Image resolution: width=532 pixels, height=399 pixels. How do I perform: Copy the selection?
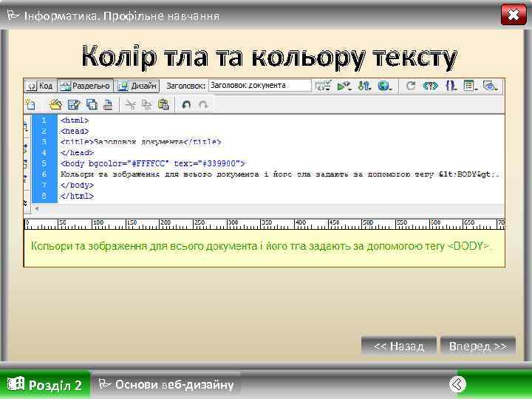146,104
